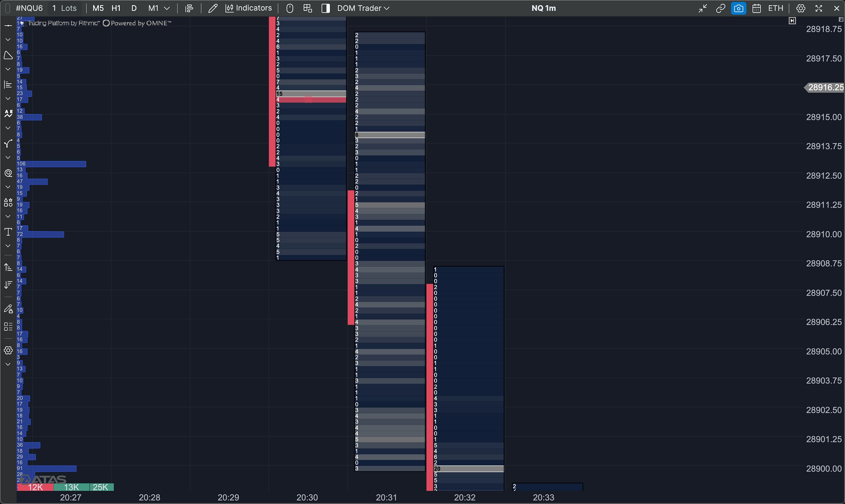Toggle the ETH session button
The width and height of the screenshot is (845, 504).
point(775,8)
